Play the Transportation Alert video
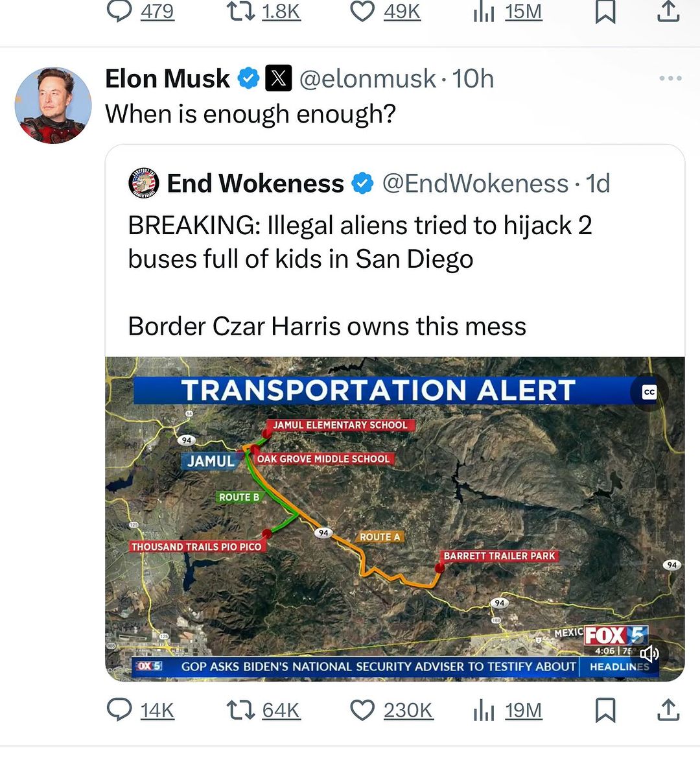Viewport: 700px width, 762px height. [394, 519]
